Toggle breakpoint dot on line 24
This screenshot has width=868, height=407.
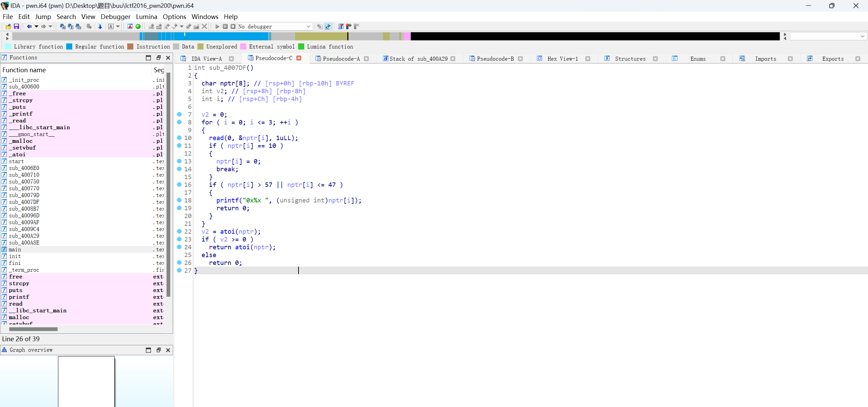[179, 247]
